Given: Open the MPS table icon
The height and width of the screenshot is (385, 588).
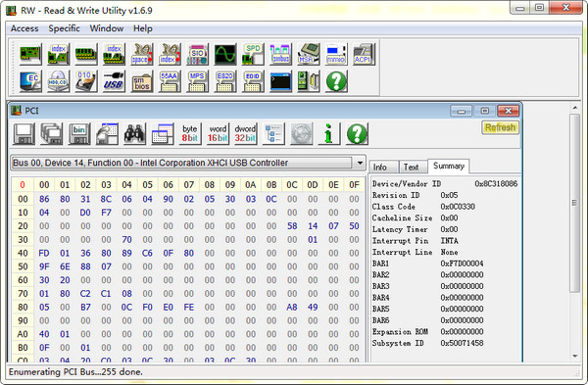Looking at the screenshot, I should coord(197,81).
